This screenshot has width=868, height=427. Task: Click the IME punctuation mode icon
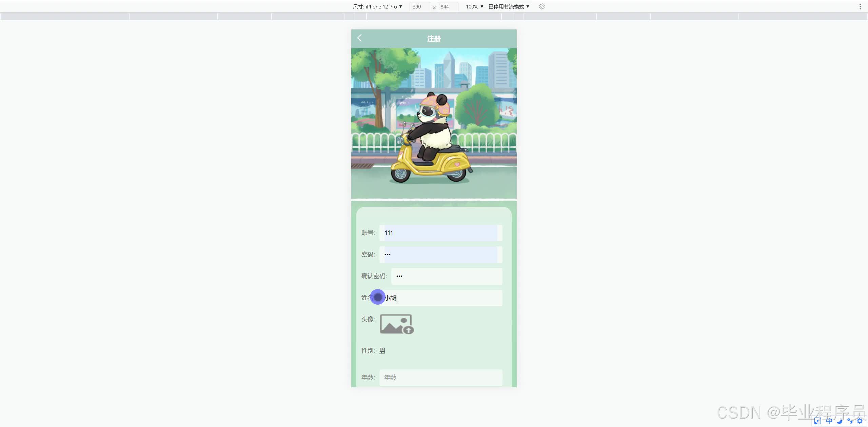coord(850,421)
